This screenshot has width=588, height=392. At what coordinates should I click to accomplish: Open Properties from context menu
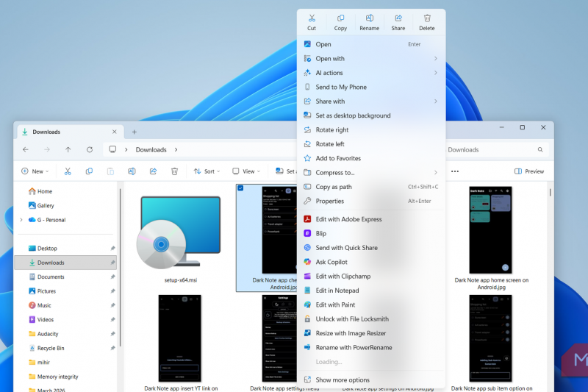point(371,201)
